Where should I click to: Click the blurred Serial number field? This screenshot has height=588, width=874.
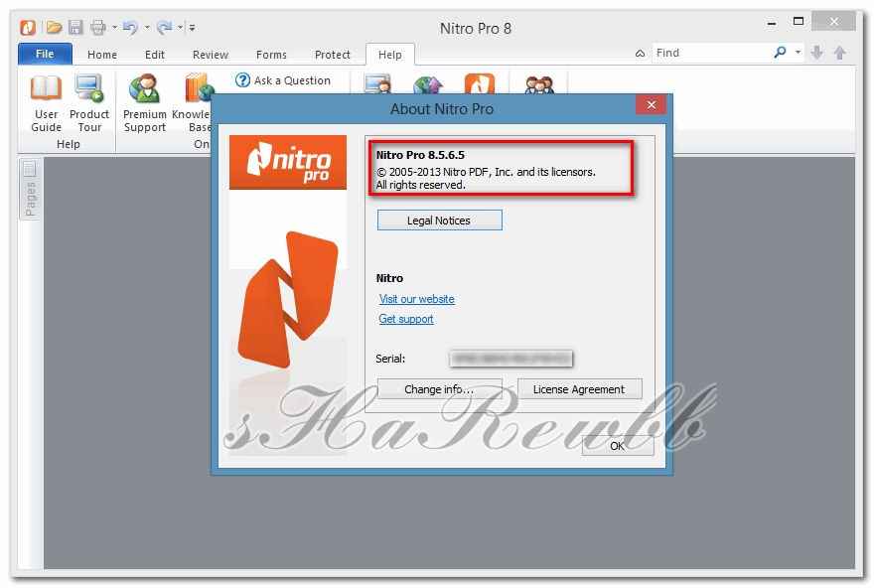[x=510, y=359]
